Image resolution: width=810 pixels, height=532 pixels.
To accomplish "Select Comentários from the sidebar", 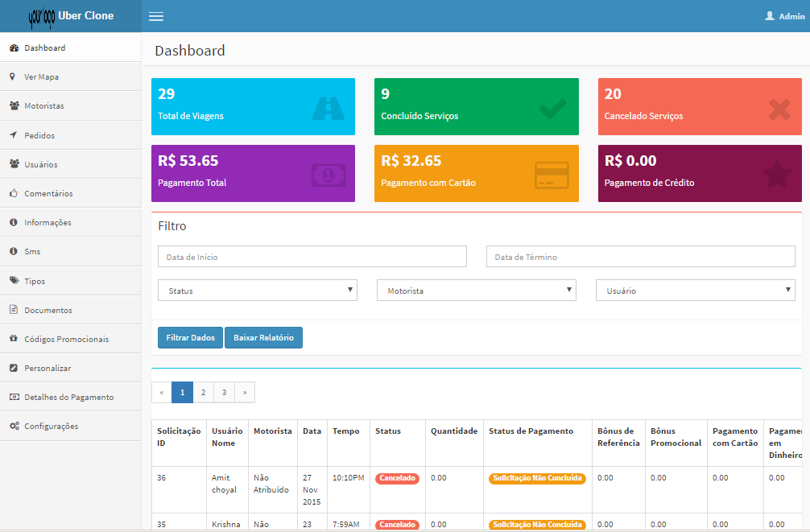I will pos(71,192).
